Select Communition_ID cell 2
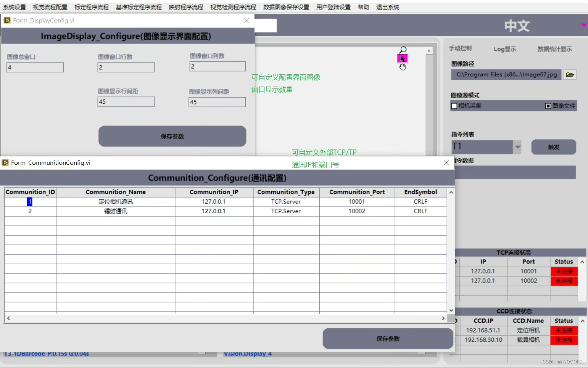 click(x=30, y=211)
